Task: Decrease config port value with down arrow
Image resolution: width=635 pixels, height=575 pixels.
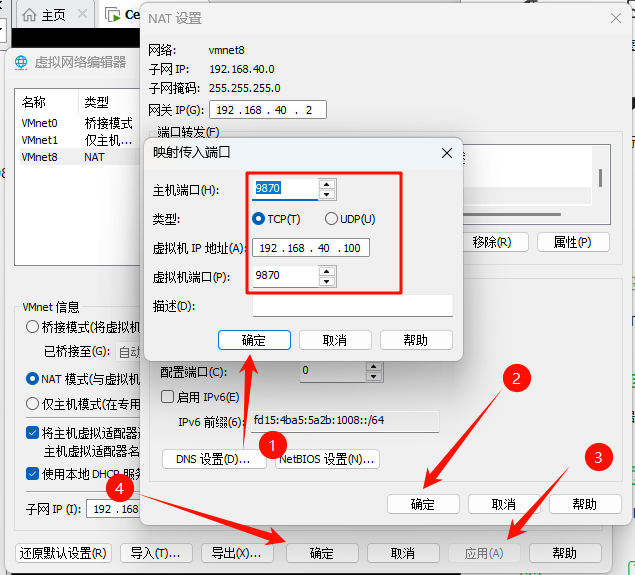Action: click(373, 377)
